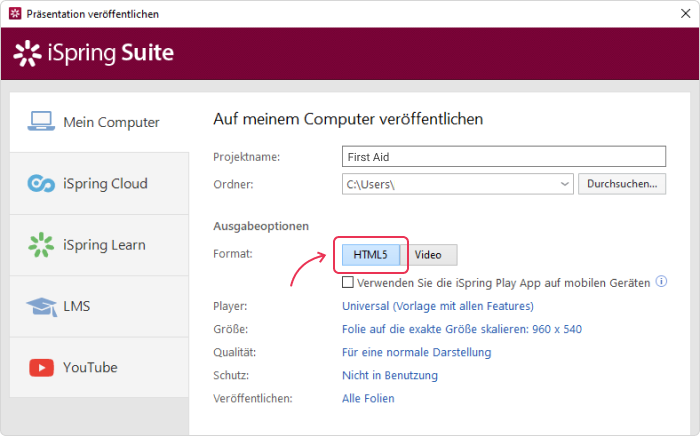This screenshot has height=436, width=700.
Task: Click the green iSpring Learn icon
Action: [x=41, y=245]
